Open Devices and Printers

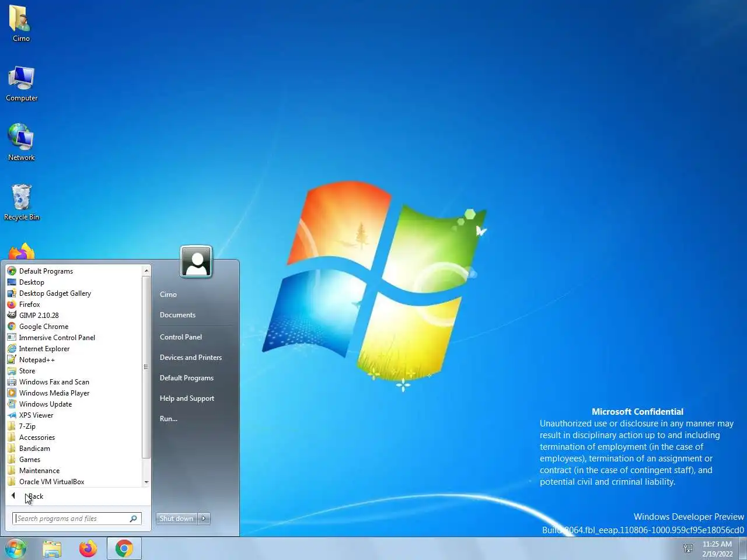(x=191, y=358)
